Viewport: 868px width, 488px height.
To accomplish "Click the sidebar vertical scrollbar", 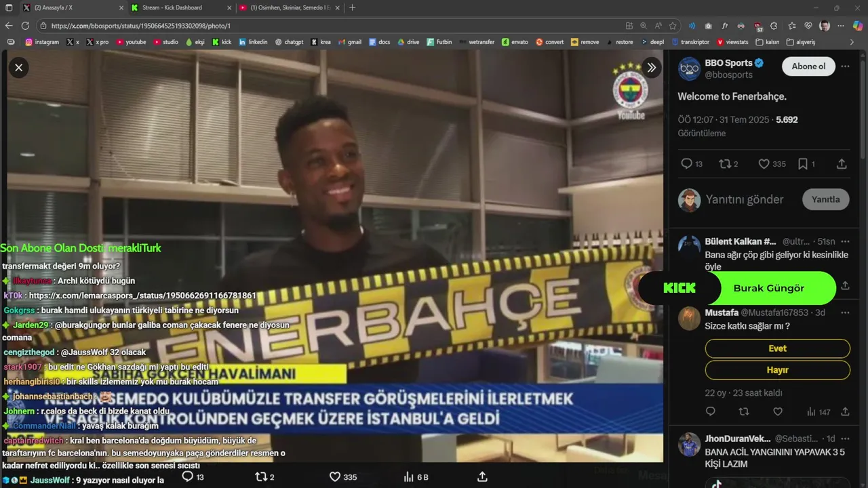I will (x=864, y=108).
